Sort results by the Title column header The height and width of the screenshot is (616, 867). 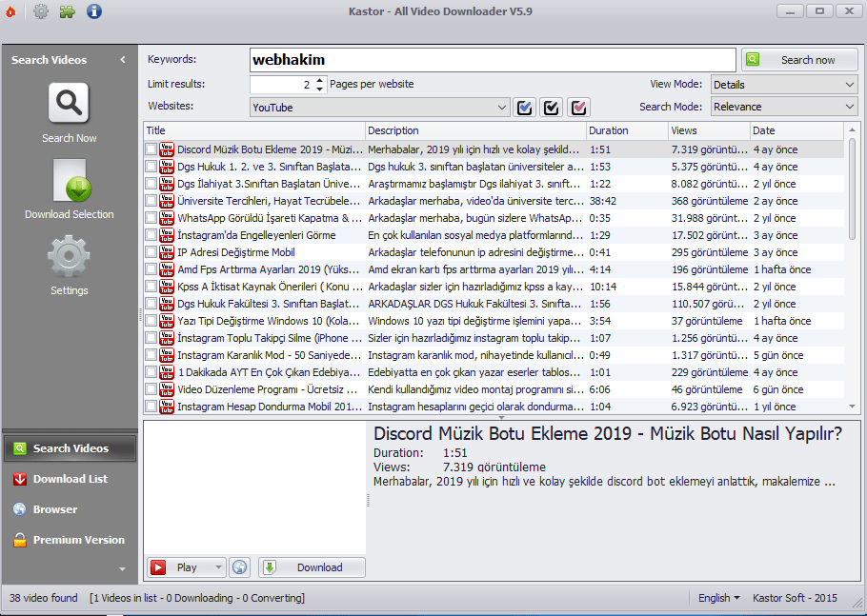(254, 130)
